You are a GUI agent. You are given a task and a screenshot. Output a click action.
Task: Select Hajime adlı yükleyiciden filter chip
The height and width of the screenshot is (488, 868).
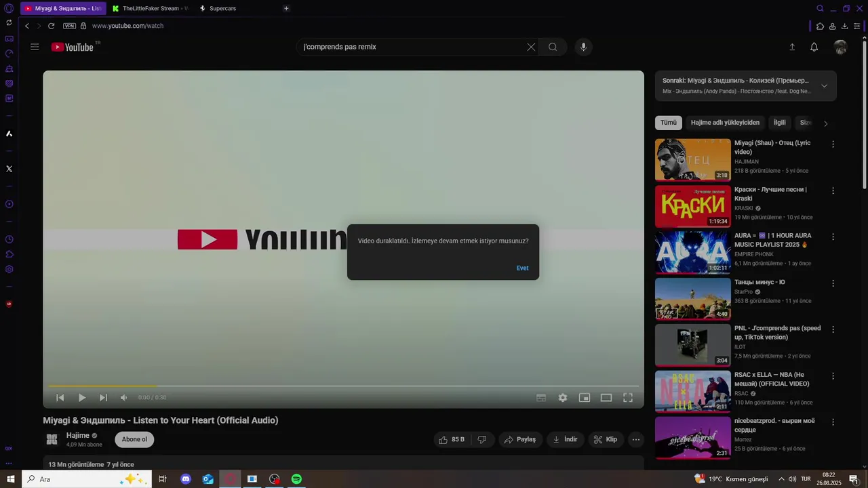click(x=725, y=123)
